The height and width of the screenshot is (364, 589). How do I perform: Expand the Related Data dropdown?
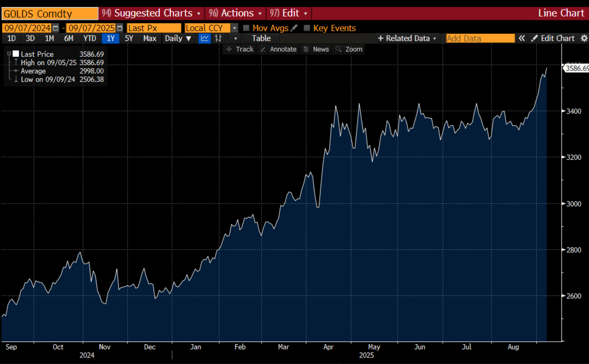click(x=407, y=39)
